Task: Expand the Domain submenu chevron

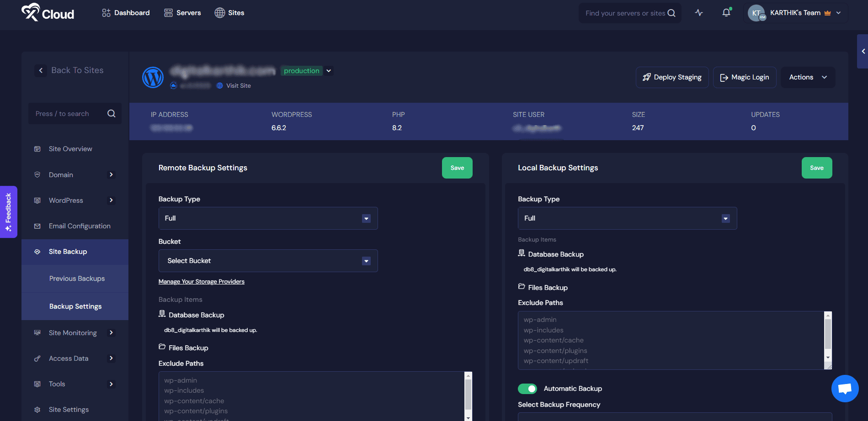Action: (111, 174)
